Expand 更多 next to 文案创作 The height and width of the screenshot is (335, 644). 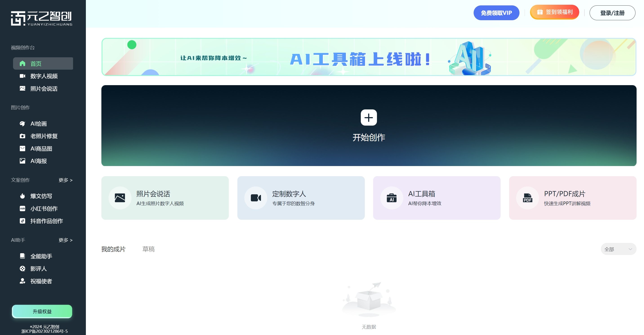pyautogui.click(x=65, y=180)
